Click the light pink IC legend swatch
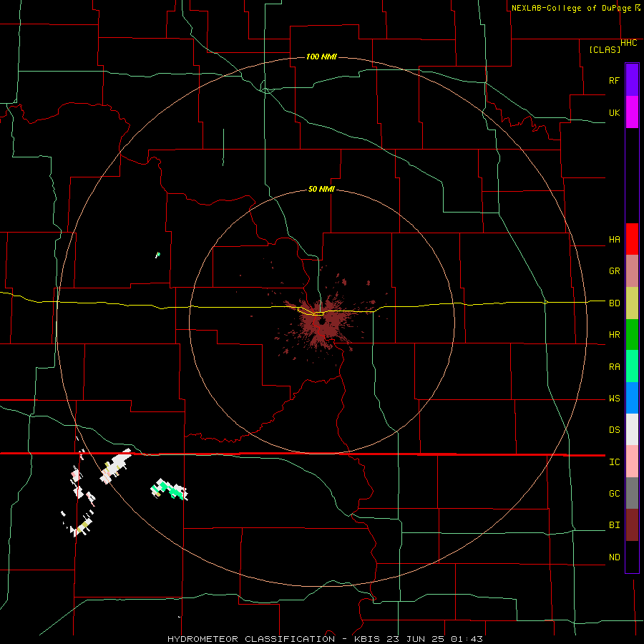This screenshot has height=644, width=644. click(632, 462)
